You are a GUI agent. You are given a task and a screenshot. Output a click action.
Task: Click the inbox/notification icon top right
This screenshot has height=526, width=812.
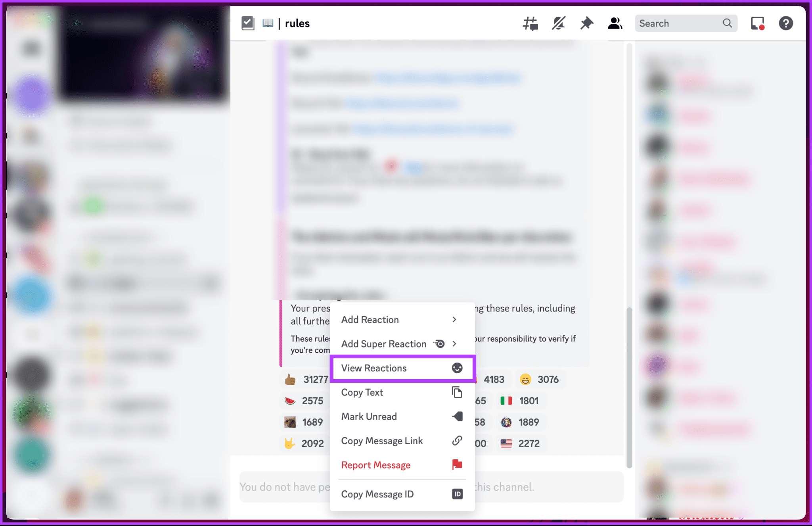point(758,23)
